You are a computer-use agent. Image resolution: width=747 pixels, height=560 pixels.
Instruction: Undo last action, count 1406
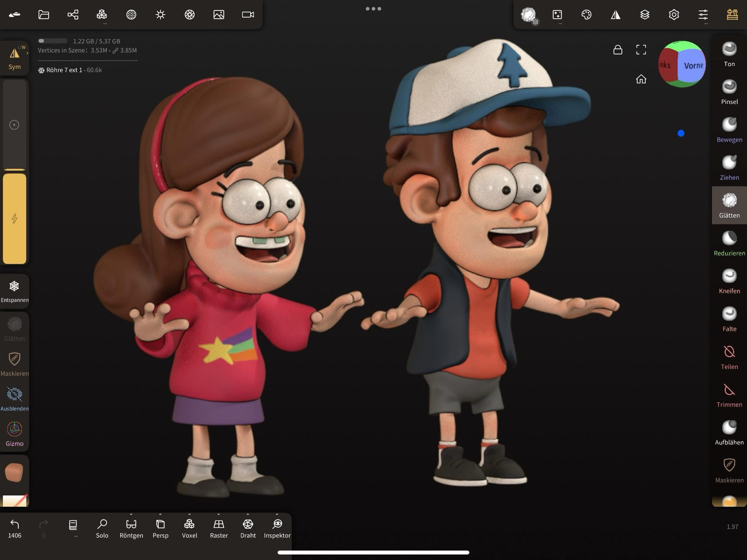tap(15, 529)
